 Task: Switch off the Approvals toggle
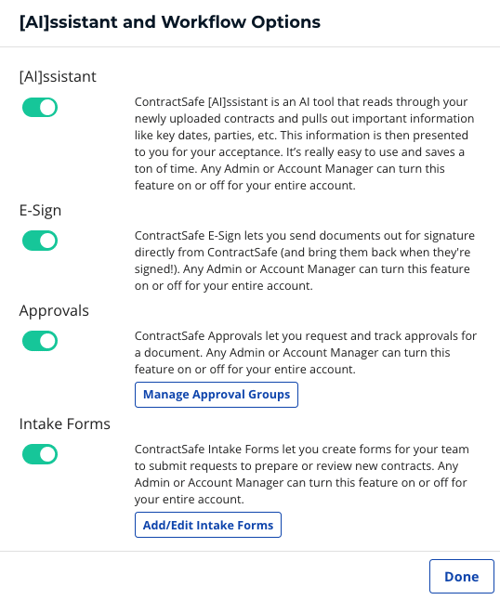coord(40,341)
